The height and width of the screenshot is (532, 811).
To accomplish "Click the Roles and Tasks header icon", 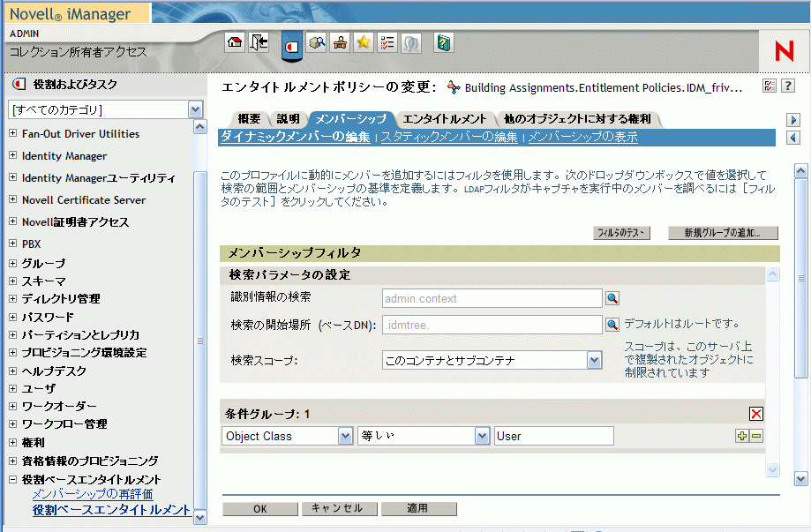I will point(19,84).
